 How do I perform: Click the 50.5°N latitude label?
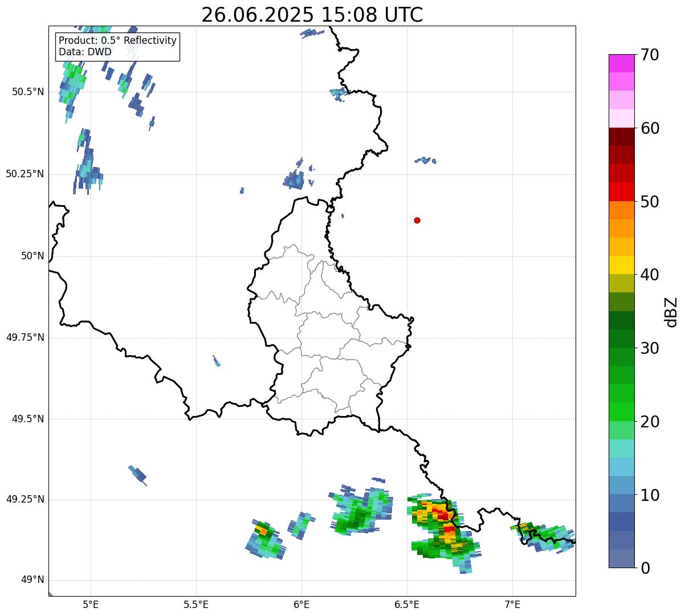[x=28, y=92]
